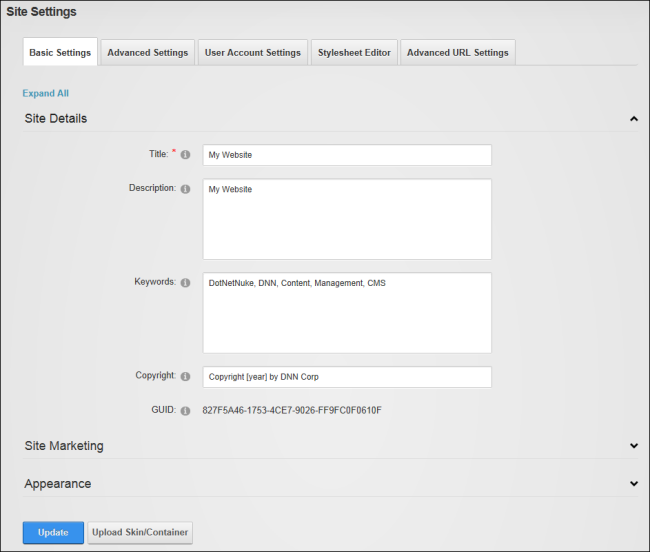Click the info icon next to Description

185,189
